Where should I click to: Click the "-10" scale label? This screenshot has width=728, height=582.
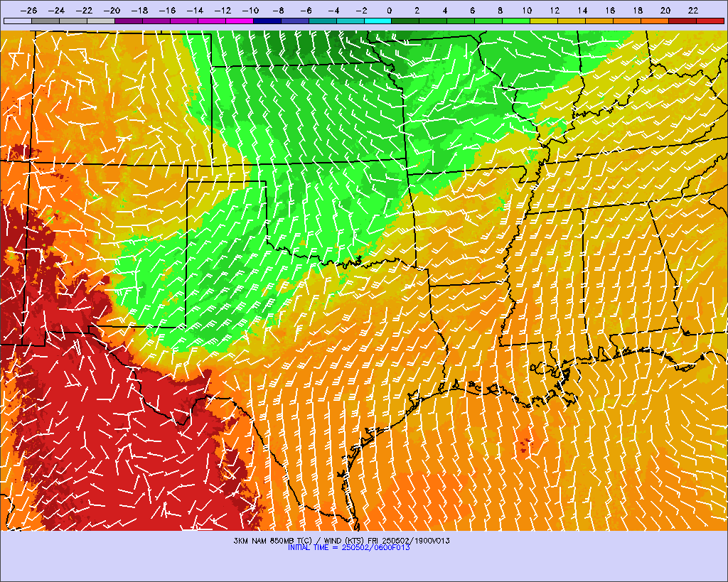tap(250, 11)
